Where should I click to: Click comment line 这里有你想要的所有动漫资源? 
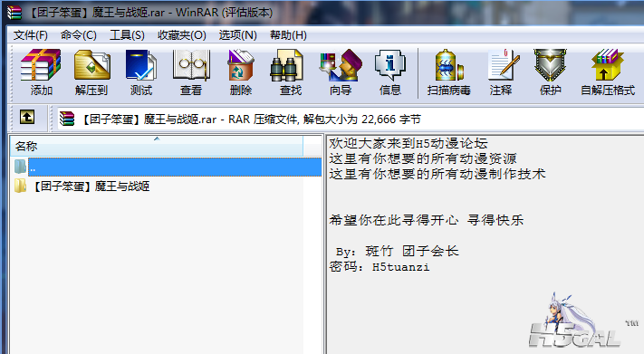coord(423,158)
